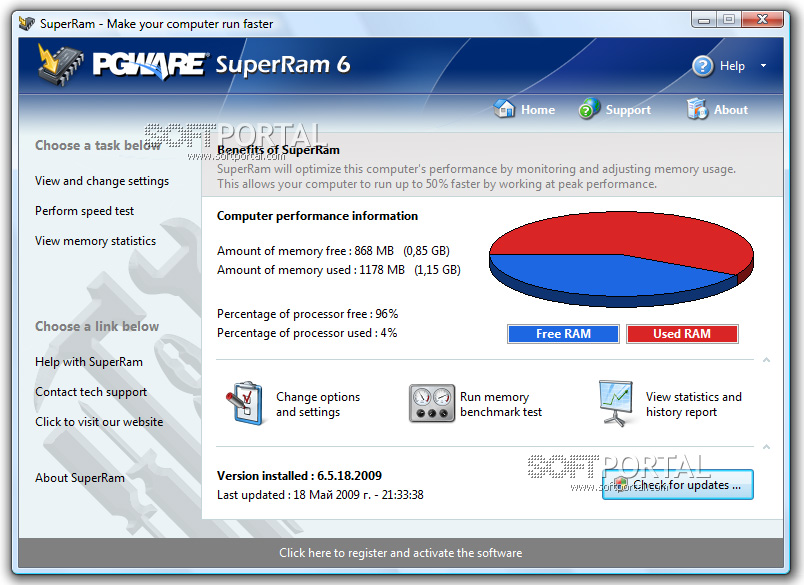Select Run memory benchmark test text

(x=501, y=404)
